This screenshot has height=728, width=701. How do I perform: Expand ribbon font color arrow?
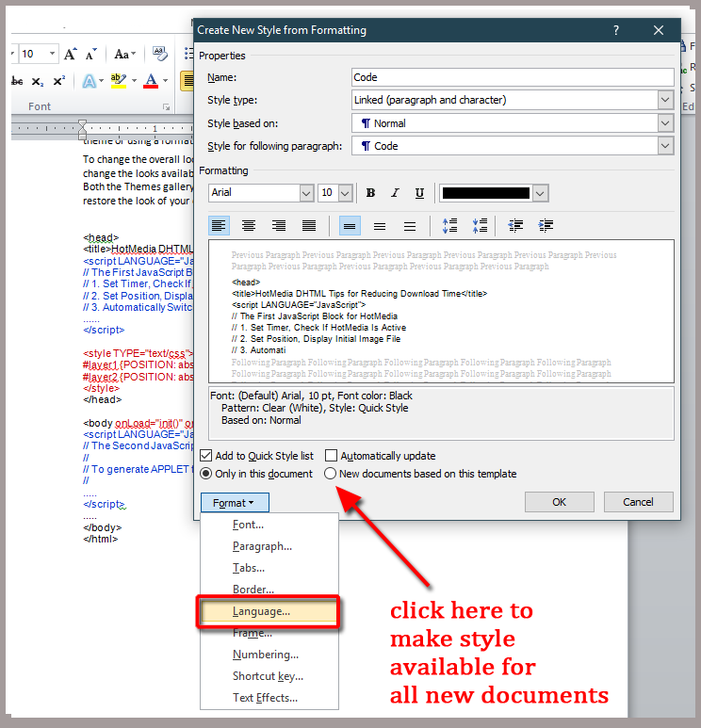coord(165,81)
